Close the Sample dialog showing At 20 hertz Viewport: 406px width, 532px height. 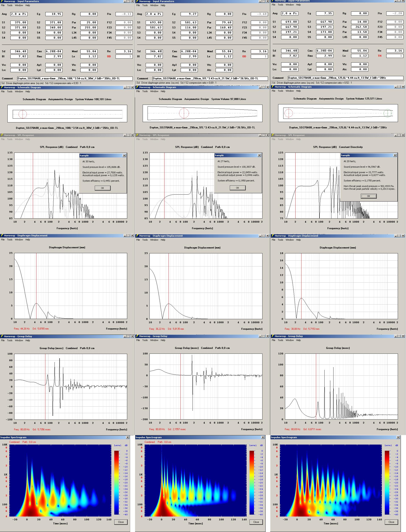(x=395, y=155)
